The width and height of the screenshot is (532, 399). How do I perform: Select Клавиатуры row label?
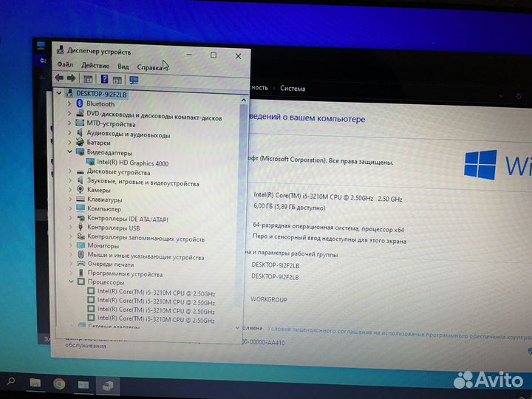coord(104,199)
